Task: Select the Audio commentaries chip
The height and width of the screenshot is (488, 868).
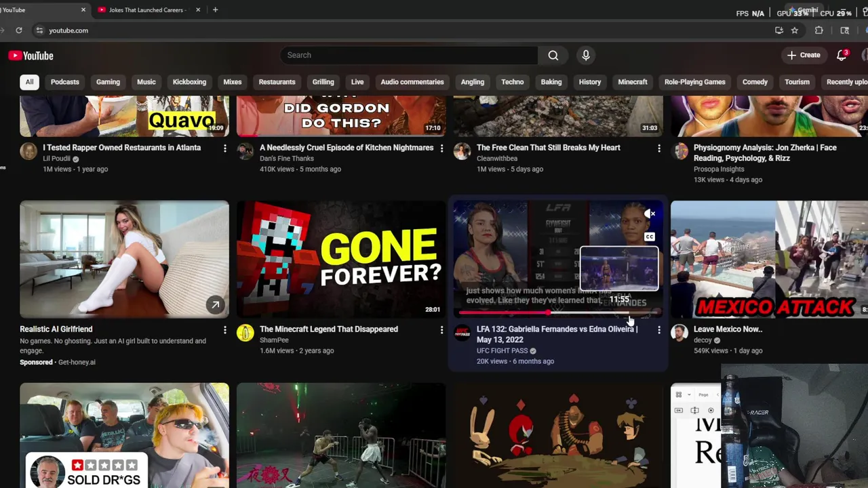Action: coord(412,82)
